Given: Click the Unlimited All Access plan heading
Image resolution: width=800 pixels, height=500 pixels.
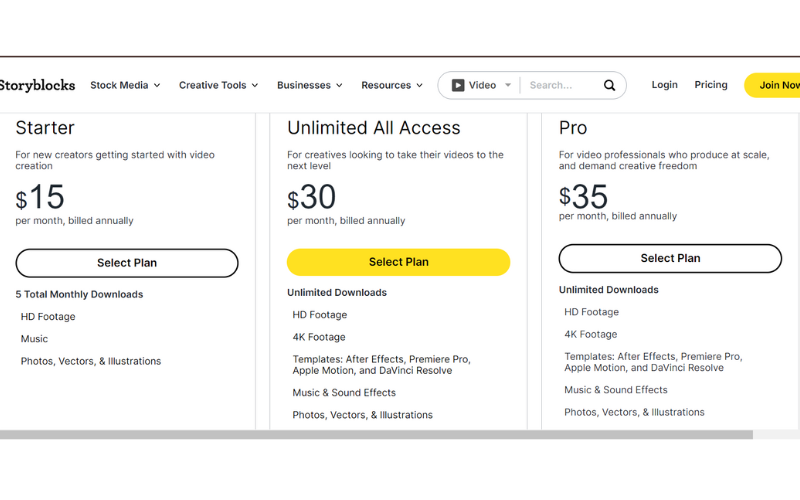Looking at the screenshot, I should coord(373,128).
